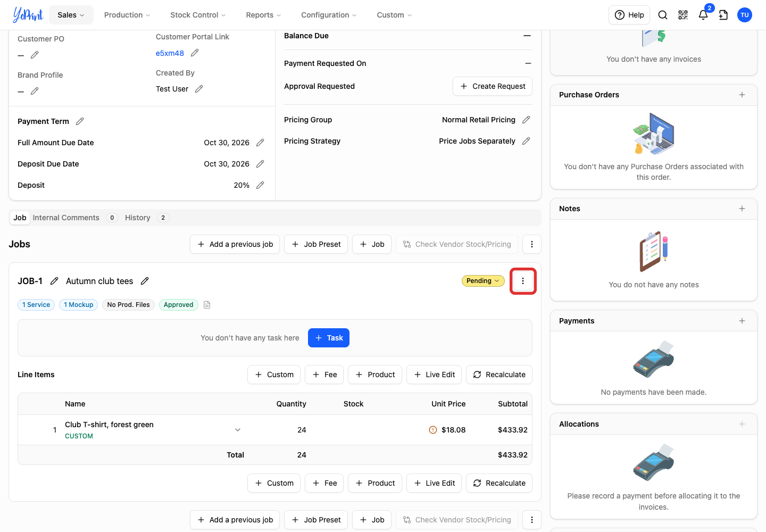The image size is (766, 532).
Task: Edit Autumn club tees name pencil
Action: (145, 281)
